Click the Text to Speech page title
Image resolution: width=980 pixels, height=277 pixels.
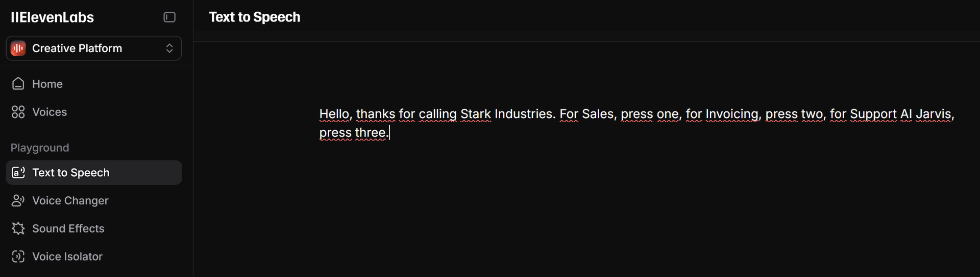[255, 17]
